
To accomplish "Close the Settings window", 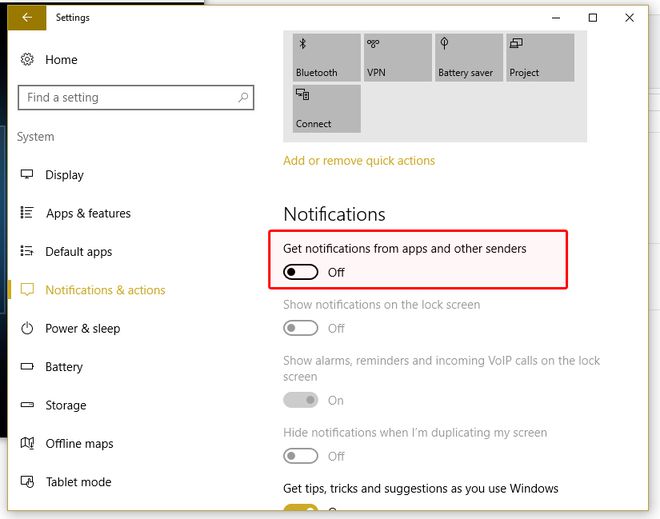I will coord(629,18).
